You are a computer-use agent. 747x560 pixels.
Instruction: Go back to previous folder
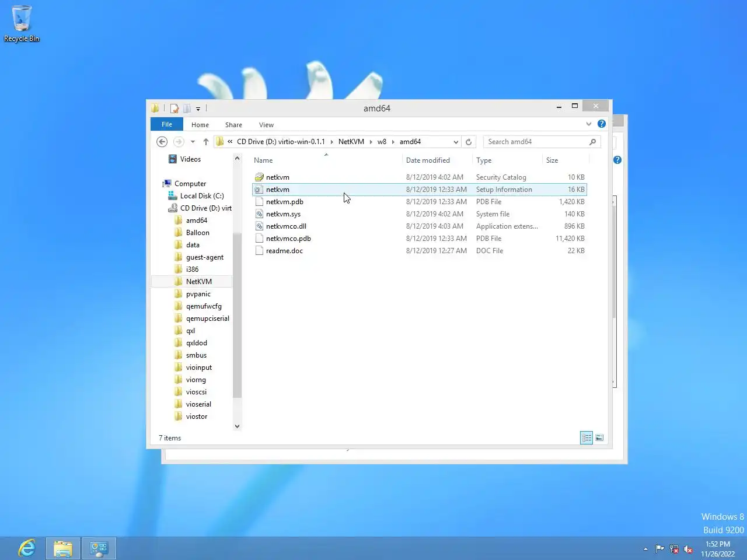tap(162, 142)
